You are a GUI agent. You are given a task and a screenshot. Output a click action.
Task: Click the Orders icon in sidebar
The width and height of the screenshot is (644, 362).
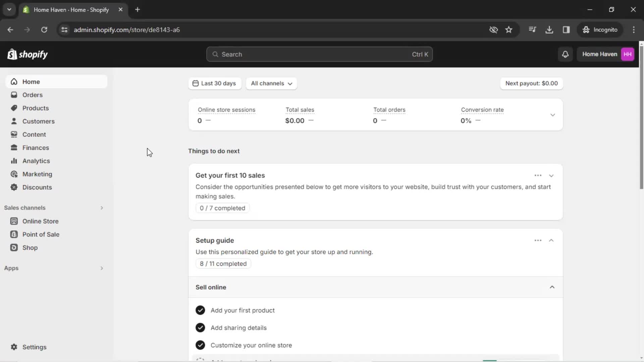tap(14, 95)
